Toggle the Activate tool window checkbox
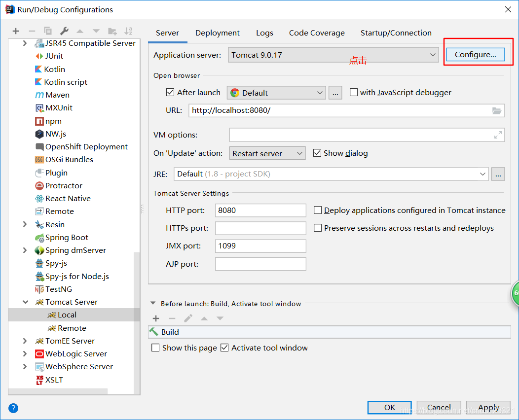 pos(224,348)
